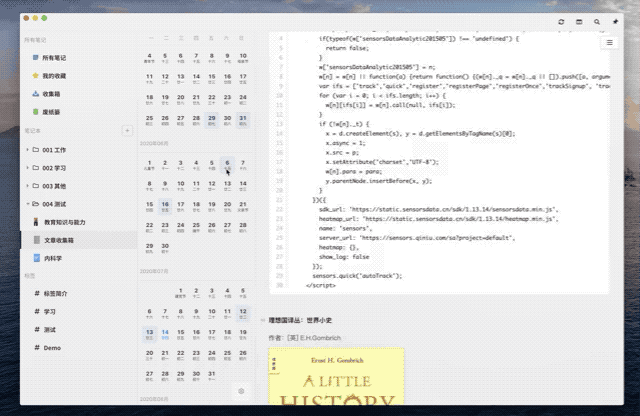Click the A Little History book cover
The height and width of the screenshot is (416, 640).
click(x=336, y=376)
